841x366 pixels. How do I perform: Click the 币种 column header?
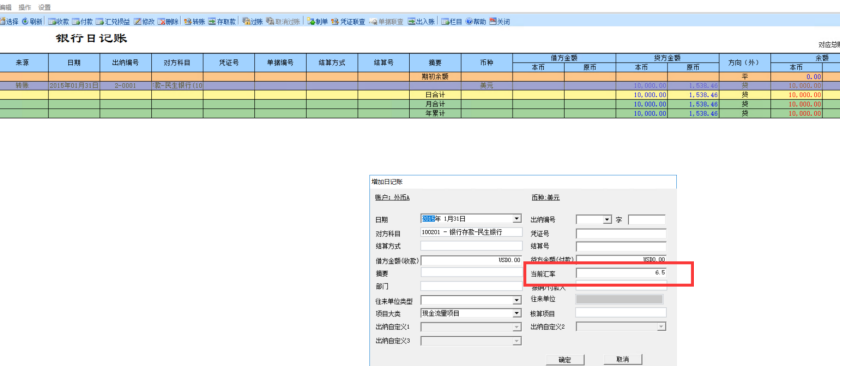[486, 62]
